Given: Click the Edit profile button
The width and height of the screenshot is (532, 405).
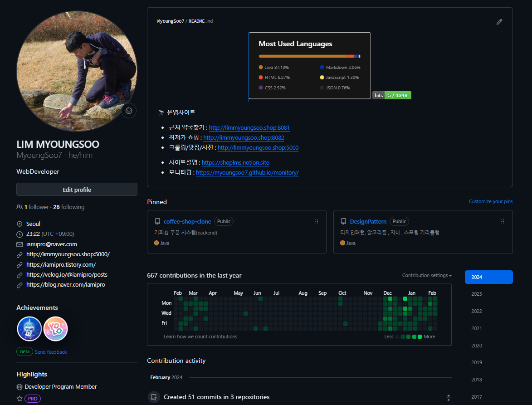Looking at the screenshot, I should click(77, 190).
